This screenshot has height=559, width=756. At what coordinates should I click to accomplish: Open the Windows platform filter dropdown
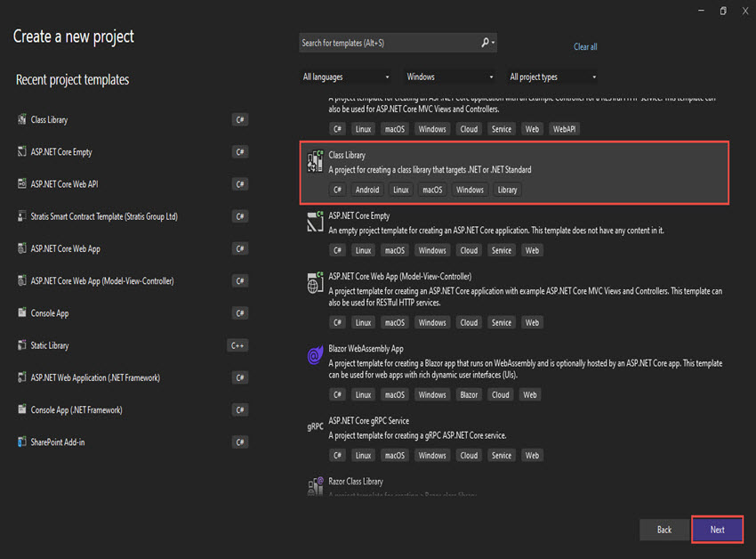coord(449,77)
